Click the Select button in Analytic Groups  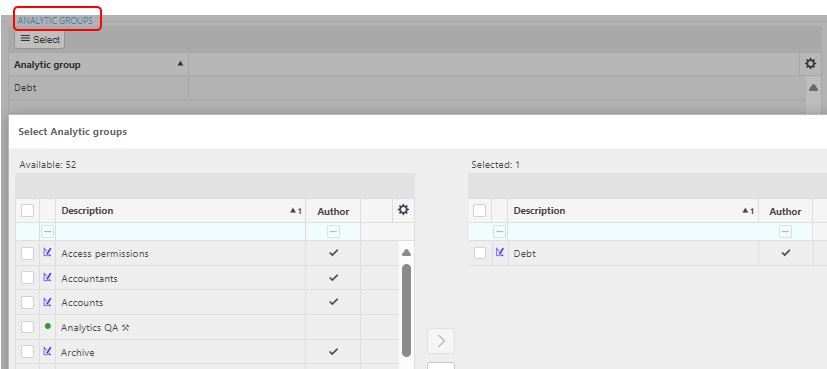point(40,40)
